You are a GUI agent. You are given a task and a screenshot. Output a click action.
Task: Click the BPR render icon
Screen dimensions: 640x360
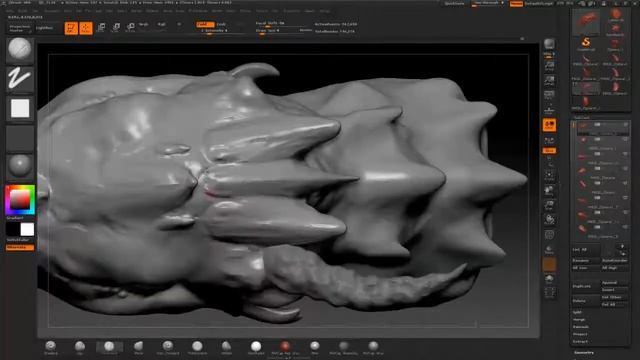pos(549,44)
